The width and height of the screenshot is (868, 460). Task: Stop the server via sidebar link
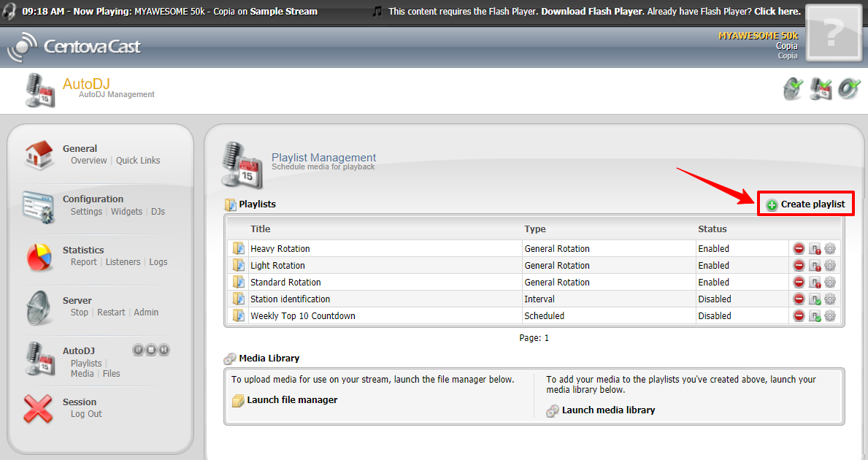(79, 313)
